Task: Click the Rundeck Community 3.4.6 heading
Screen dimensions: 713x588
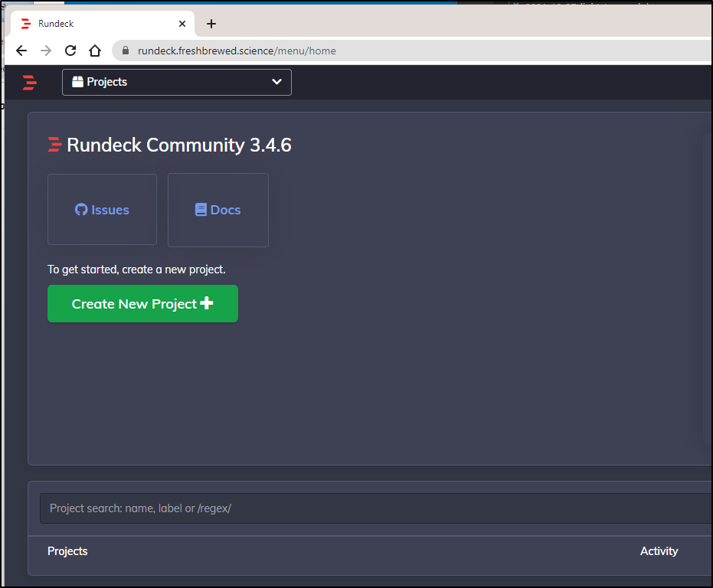Action: (179, 145)
